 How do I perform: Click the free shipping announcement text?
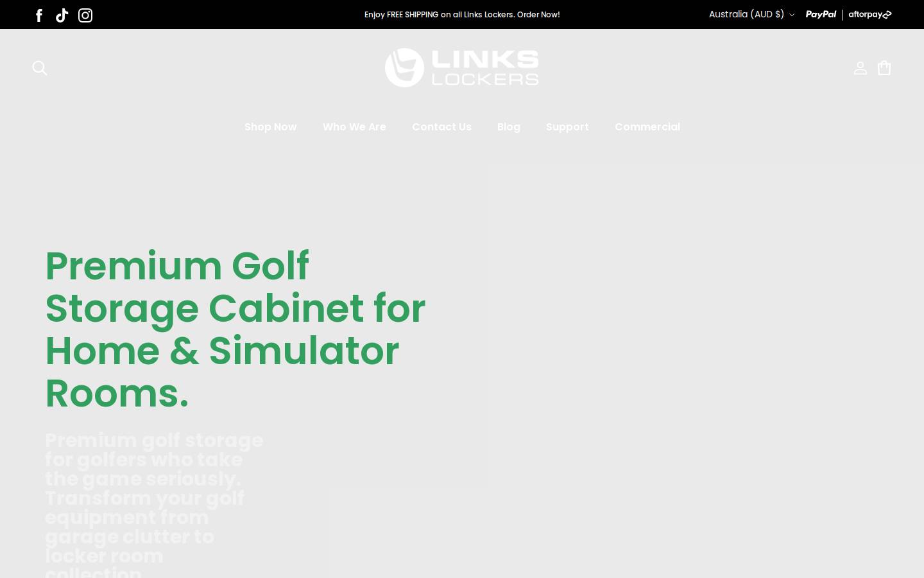(x=462, y=14)
